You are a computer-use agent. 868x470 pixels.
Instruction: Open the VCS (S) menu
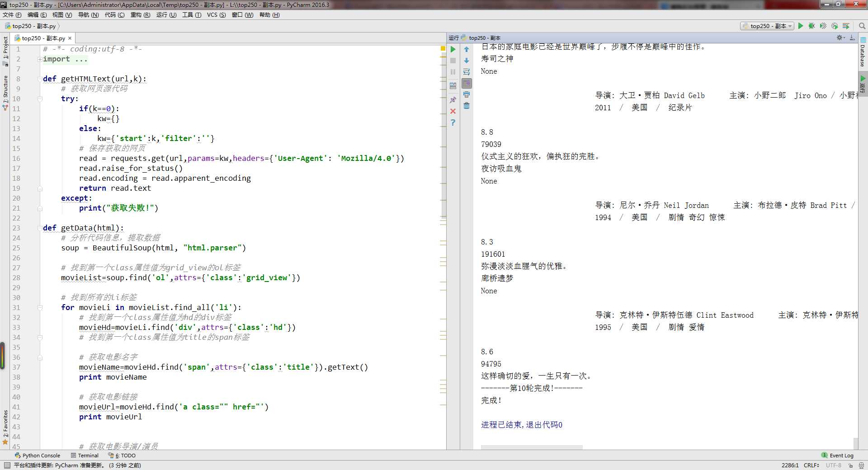216,15
